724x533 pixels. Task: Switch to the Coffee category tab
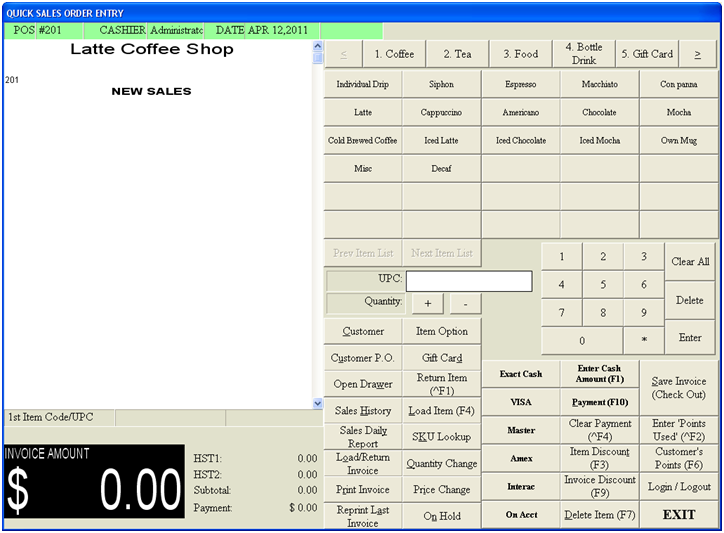point(393,54)
